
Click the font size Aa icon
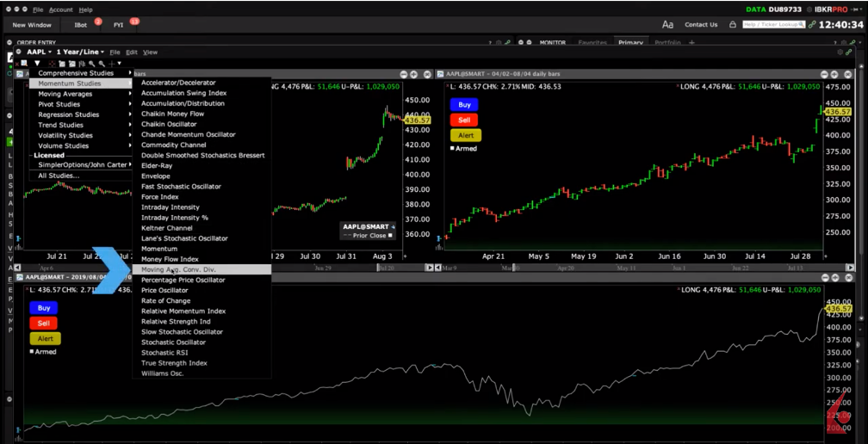tap(667, 25)
